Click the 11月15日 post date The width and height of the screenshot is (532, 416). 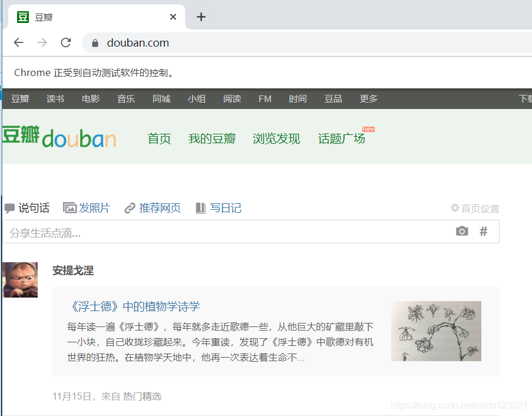[72, 397]
